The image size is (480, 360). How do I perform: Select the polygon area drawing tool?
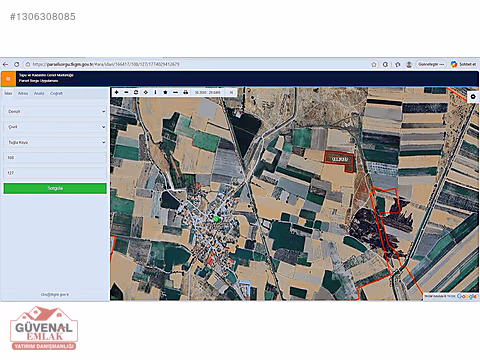point(165,92)
